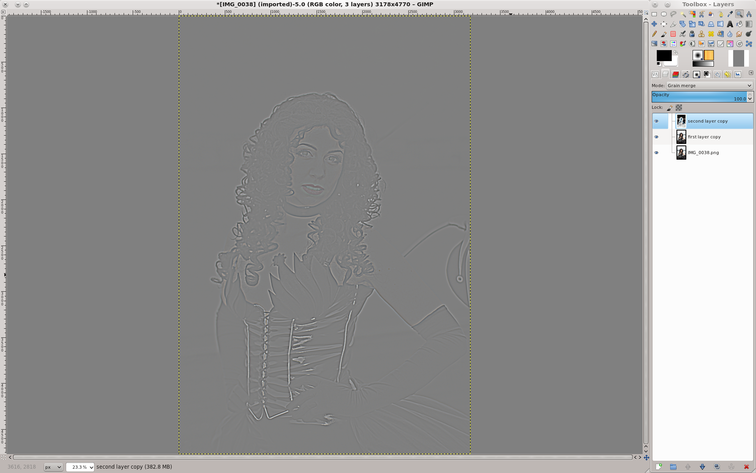Viewport: 756px width, 473px height.
Task: Hide the second layer copy layer
Action: (657, 121)
